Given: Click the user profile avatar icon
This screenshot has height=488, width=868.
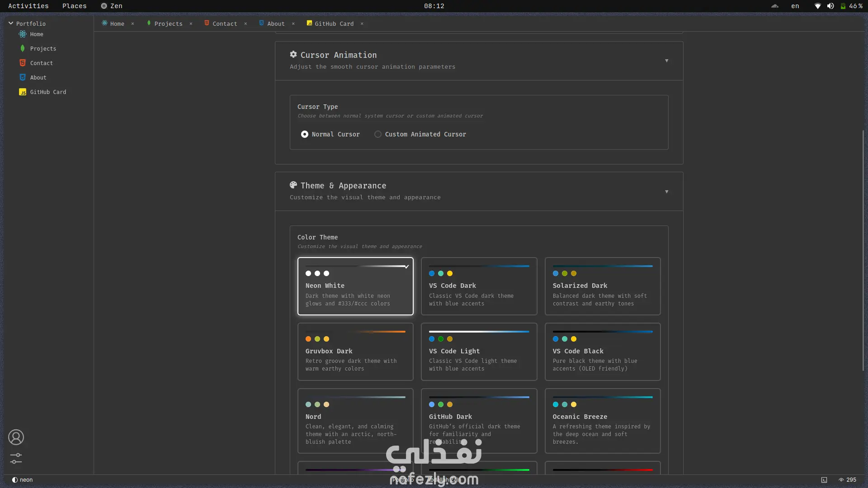Looking at the screenshot, I should tap(16, 437).
